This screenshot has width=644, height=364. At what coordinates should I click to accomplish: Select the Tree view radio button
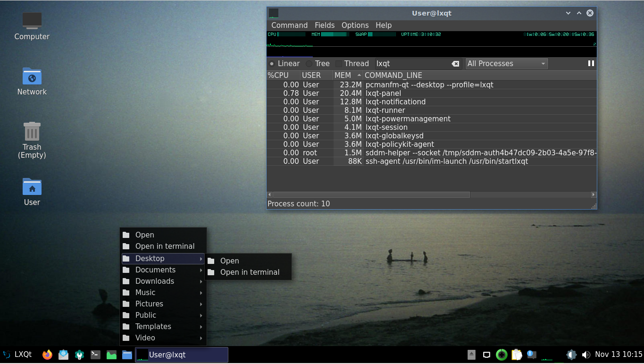click(x=309, y=64)
